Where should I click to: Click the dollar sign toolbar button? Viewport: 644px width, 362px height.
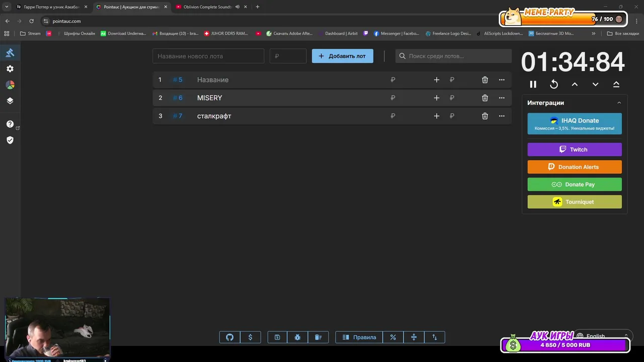pos(251,337)
